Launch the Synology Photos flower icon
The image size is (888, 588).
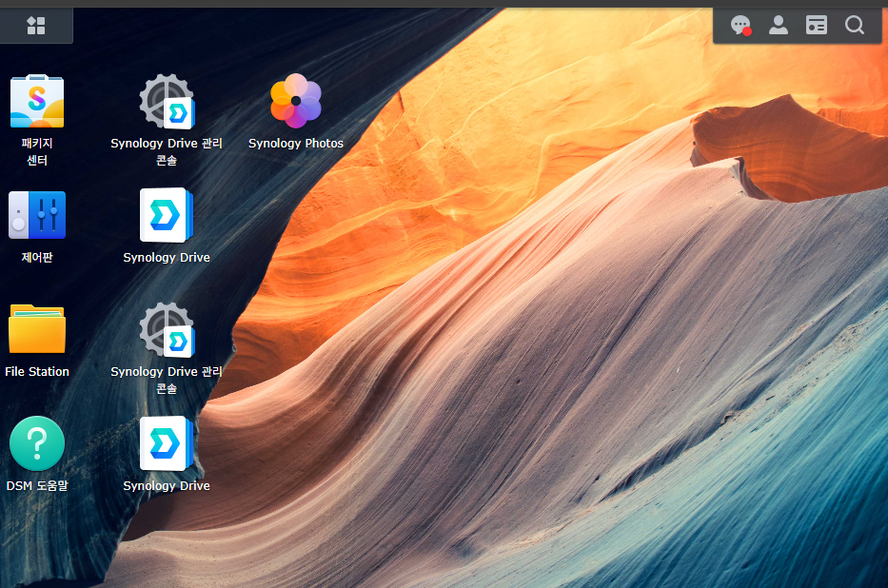point(296,101)
